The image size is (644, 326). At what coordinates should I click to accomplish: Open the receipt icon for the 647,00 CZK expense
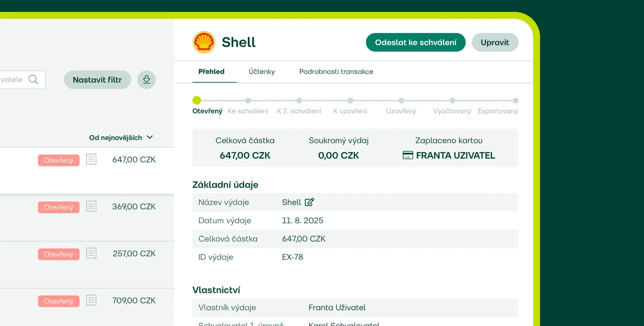[91, 160]
